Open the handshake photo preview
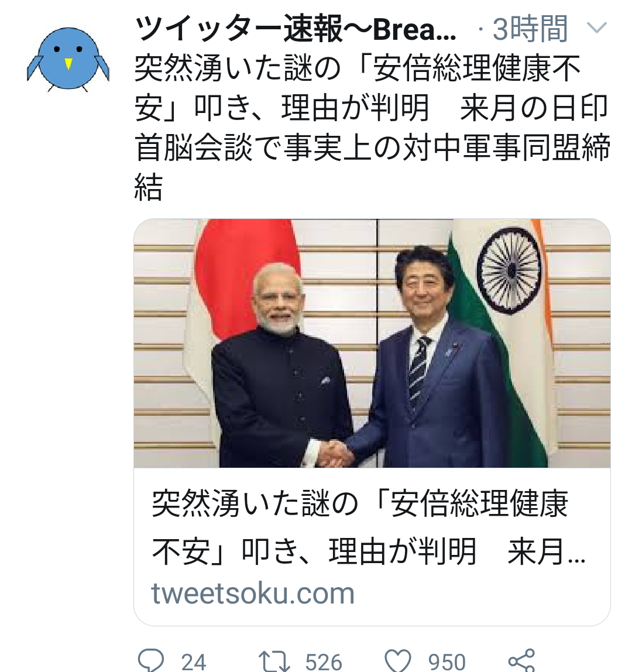 [372, 343]
